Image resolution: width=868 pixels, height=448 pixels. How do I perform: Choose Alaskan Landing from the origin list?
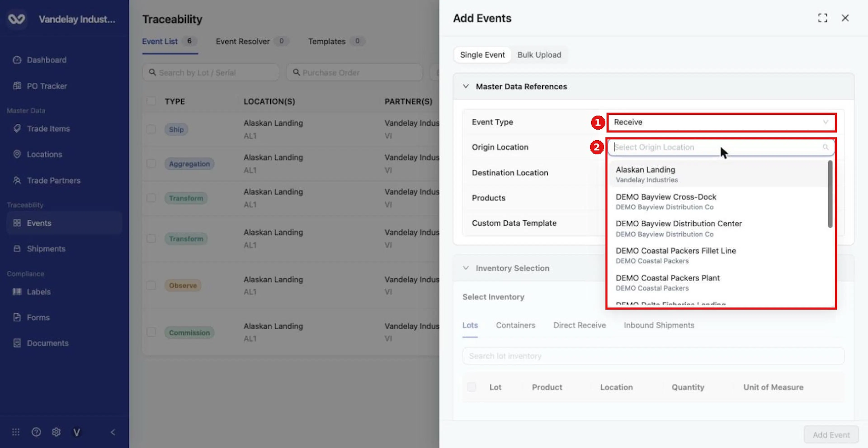(x=718, y=174)
